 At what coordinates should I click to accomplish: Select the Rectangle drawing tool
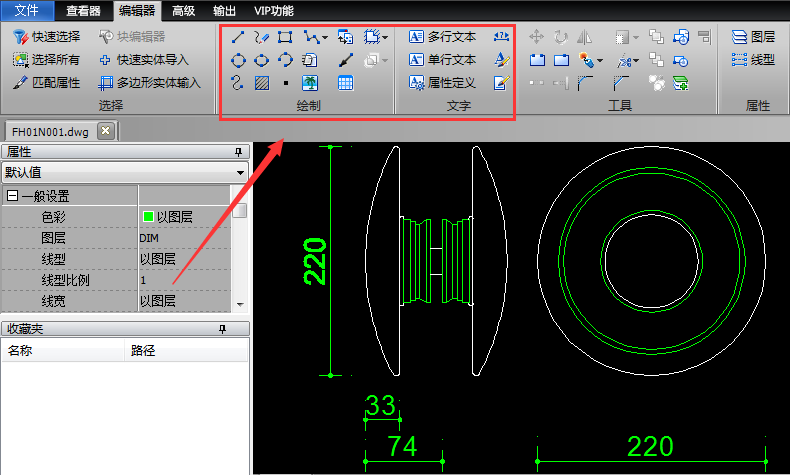284,37
